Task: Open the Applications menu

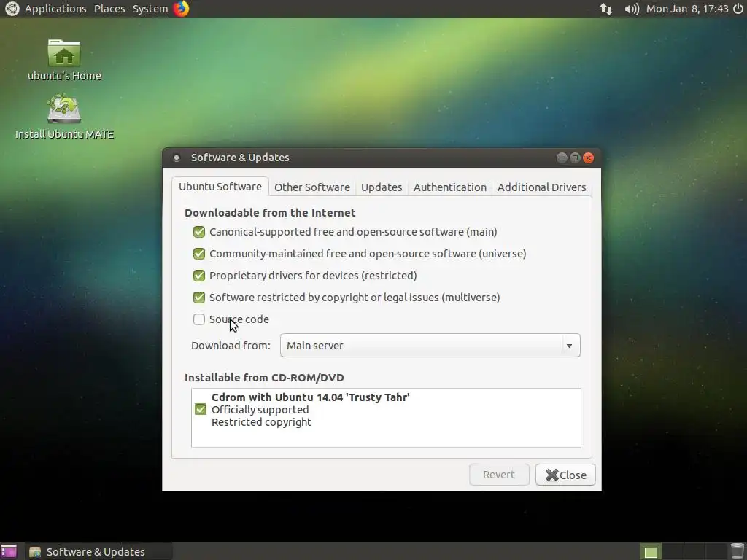Action: click(55, 9)
